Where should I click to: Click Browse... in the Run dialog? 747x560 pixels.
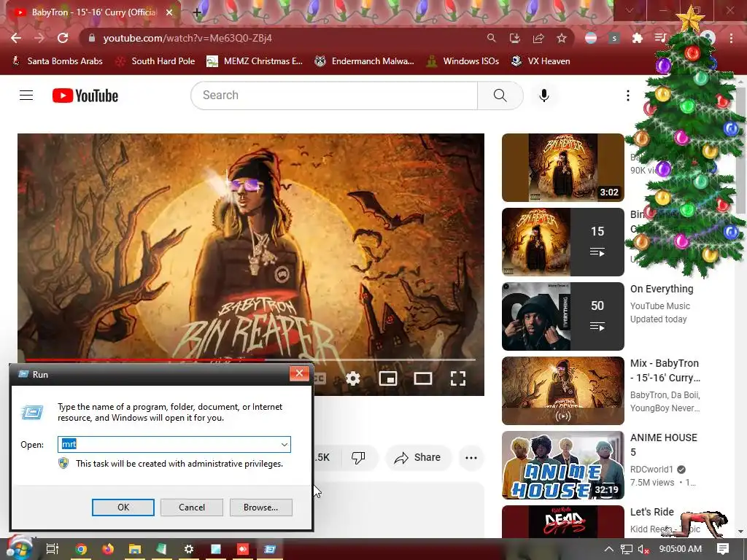tap(260, 507)
